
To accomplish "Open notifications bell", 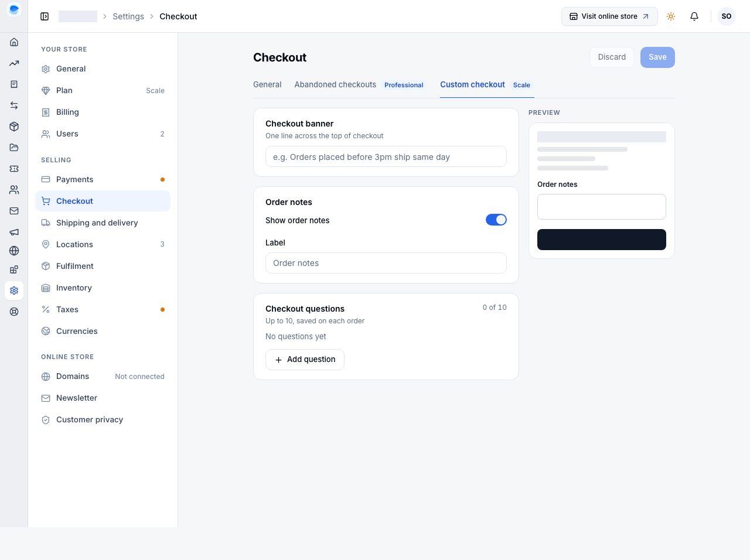I will click(x=694, y=16).
